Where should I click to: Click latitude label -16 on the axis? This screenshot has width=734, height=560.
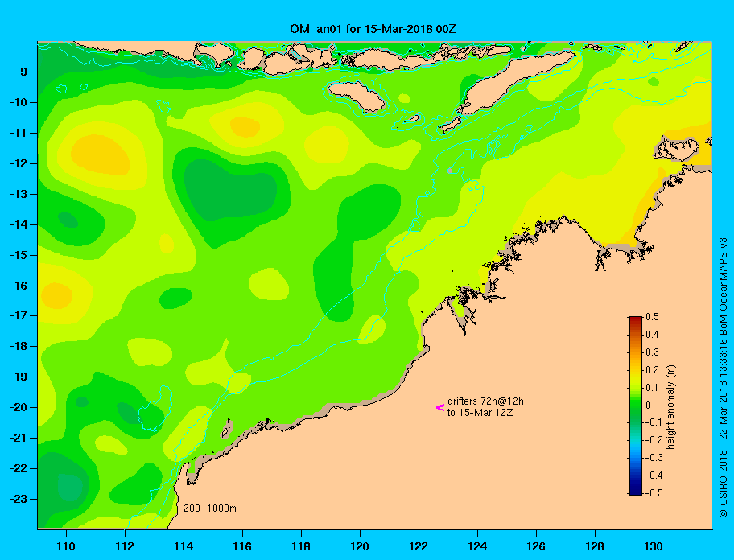[19, 286]
